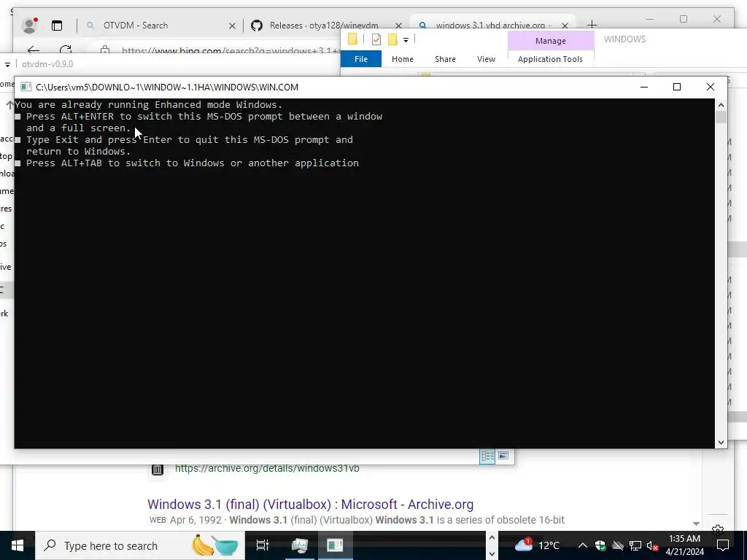This screenshot has width=747, height=560.
Task: Open the File menu in Explorer
Action: pos(360,59)
